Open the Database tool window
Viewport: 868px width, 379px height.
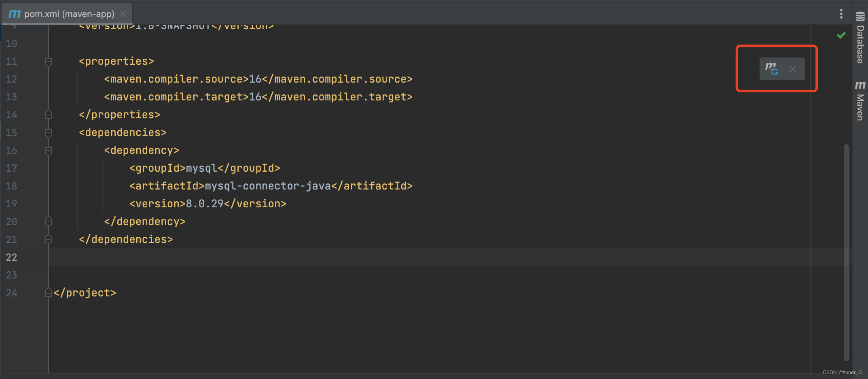(x=860, y=37)
